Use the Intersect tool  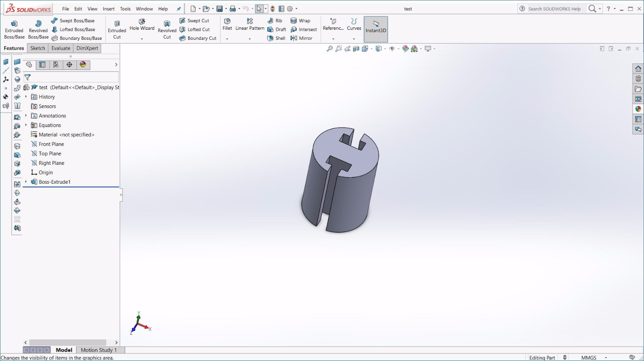[303, 29]
